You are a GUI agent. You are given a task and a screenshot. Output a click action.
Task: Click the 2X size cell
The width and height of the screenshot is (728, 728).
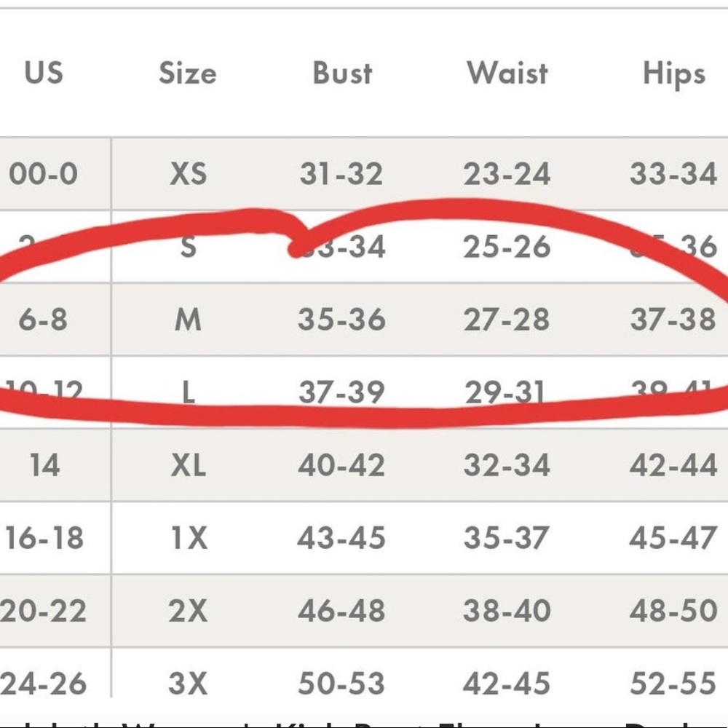click(188, 611)
